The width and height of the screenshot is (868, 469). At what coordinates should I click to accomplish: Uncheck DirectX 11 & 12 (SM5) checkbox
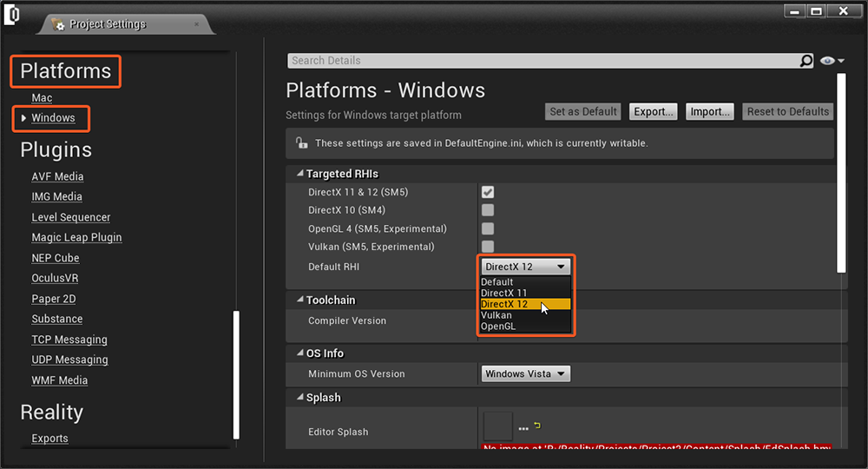(x=488, y=192)
